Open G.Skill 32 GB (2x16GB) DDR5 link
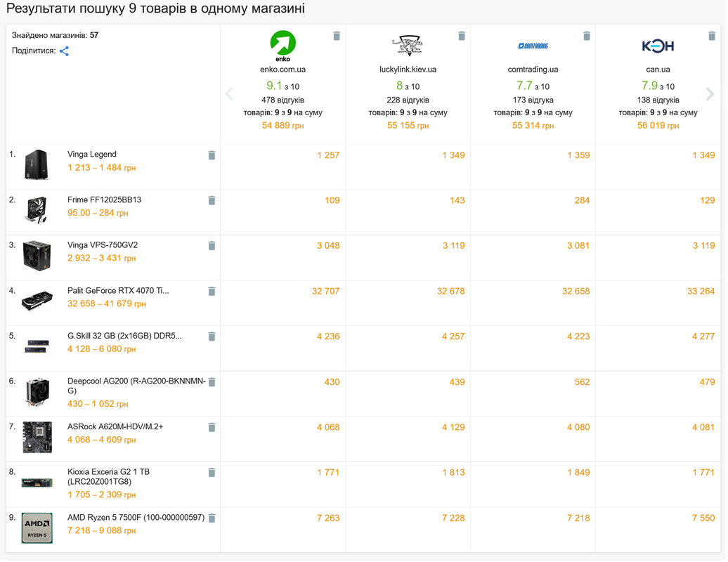This screenshot has height=562, width=728. point(124,336)
